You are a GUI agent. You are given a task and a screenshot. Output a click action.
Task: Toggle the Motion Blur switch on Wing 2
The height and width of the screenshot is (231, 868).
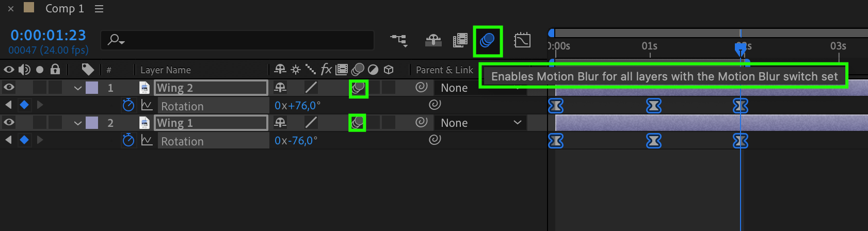pos(358,88)
